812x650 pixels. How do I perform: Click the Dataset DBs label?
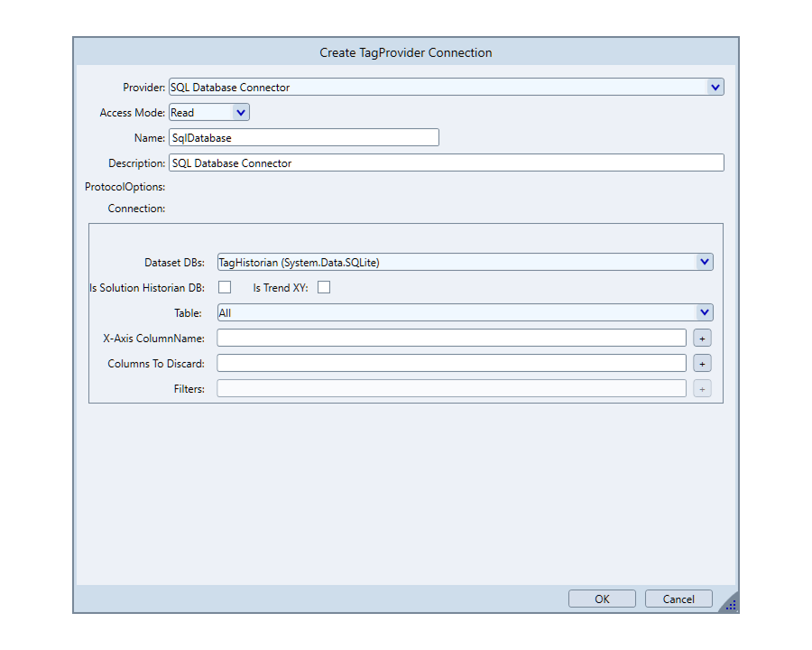(174, 263)
